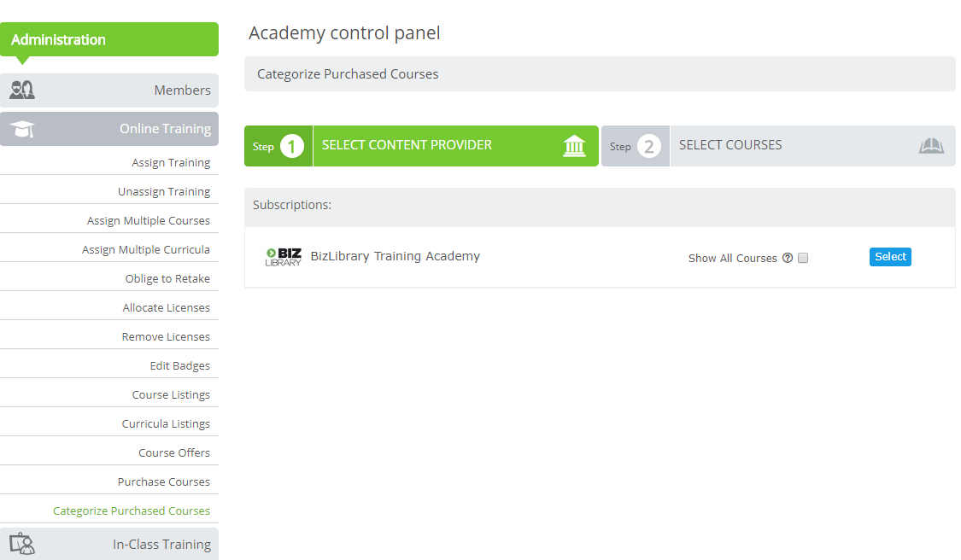Click the BizLibrary logo

pos(283,257)
